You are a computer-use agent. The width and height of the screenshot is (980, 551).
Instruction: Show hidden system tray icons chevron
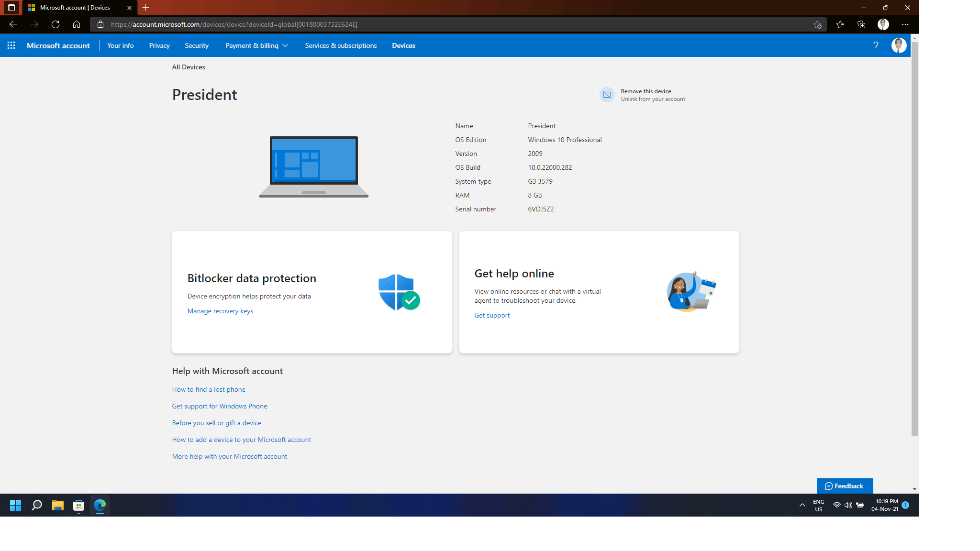click(x=802, y=506)
